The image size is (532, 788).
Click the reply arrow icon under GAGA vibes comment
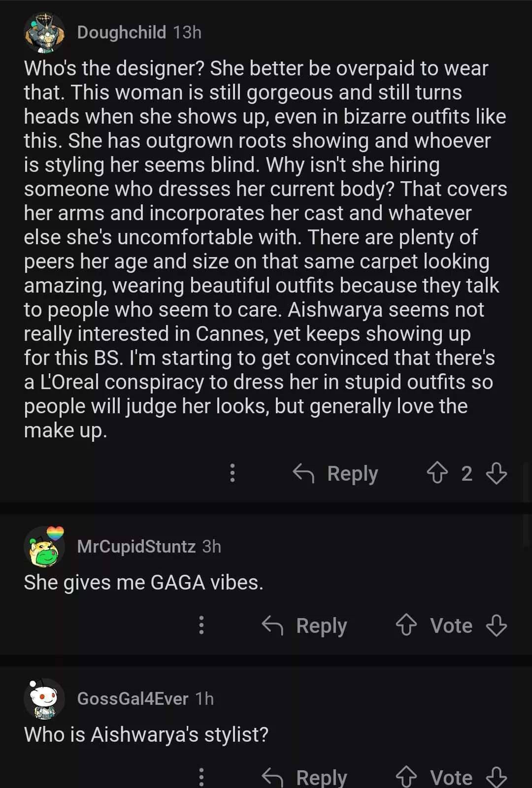click(272, 625)
